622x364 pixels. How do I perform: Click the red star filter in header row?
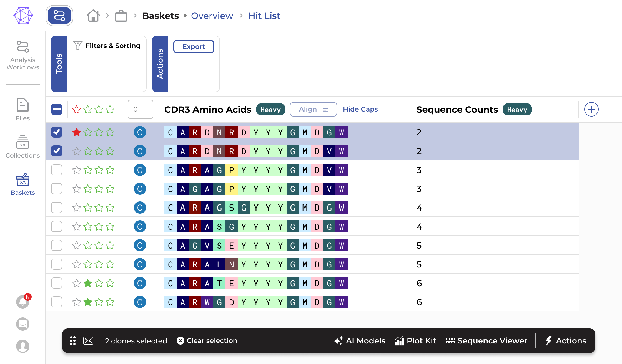click(77, 109)
